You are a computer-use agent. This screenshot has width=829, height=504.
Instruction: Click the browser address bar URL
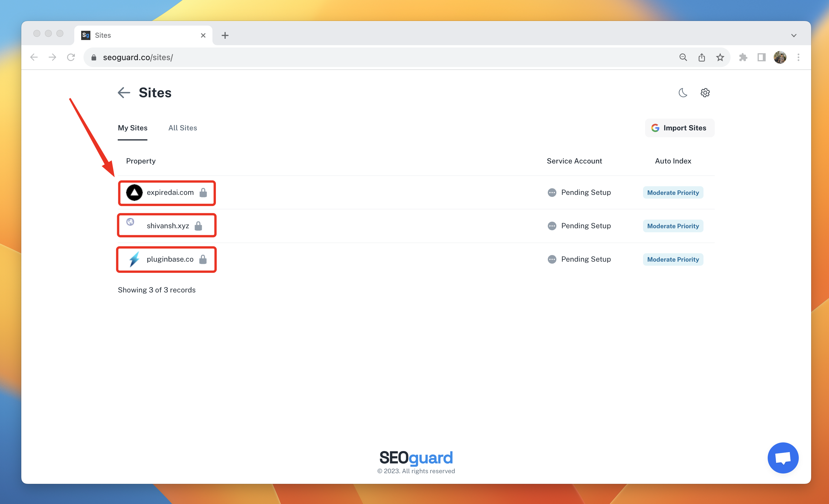tap(138, 58)
